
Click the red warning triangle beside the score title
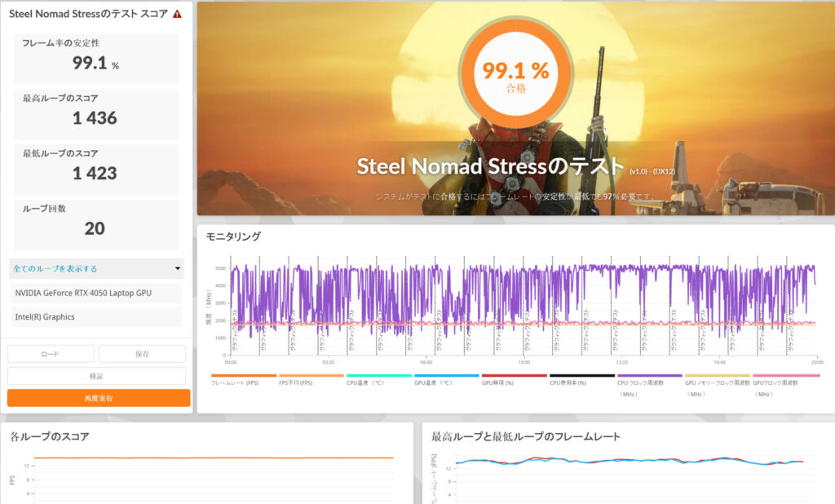coord(177,14)
